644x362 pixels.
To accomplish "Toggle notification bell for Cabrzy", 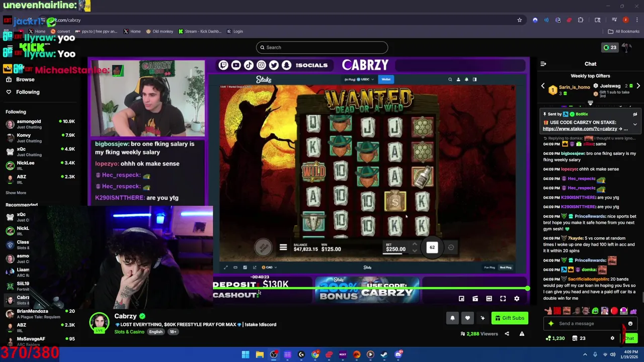I will click(452, 318).
